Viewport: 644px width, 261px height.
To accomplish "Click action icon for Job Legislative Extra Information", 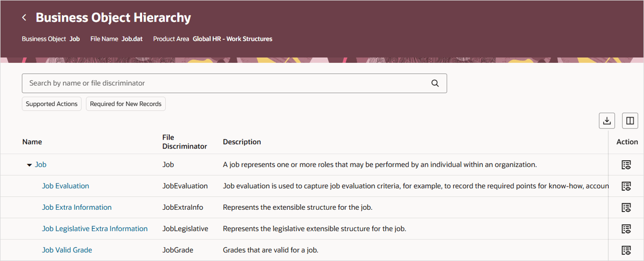I will [x=626, y=229].
